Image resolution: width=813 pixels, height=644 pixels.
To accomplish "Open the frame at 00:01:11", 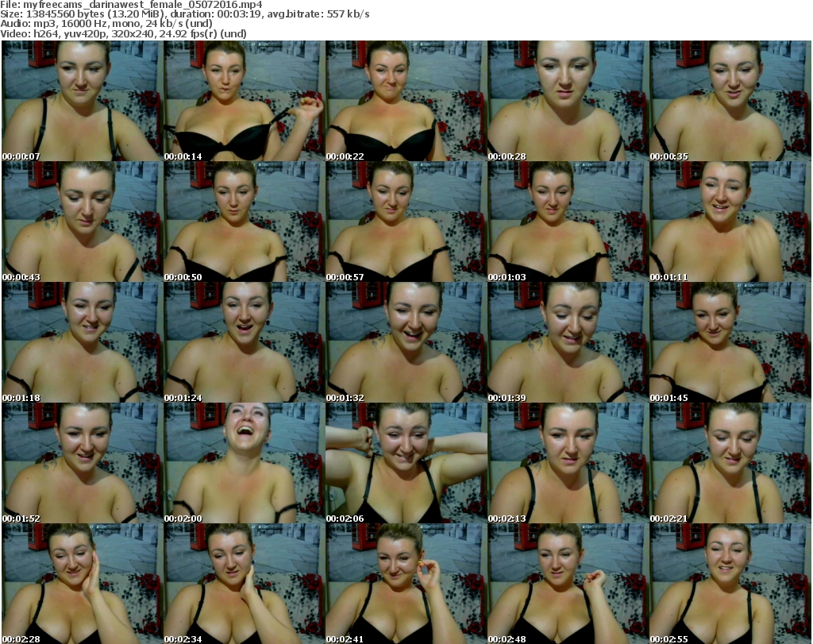I will point(730,222).
